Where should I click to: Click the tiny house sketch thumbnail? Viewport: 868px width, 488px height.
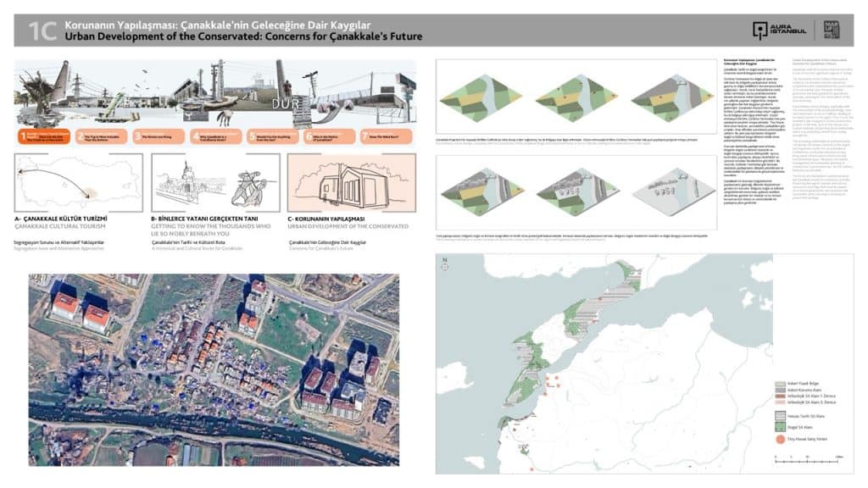point(349,181)
